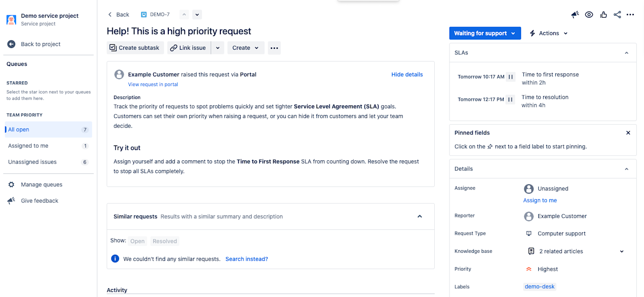The height and width of the screenshot is (297, 644).
Task: Toggle the Open filter for similar requests
Action: click(137, 241)
